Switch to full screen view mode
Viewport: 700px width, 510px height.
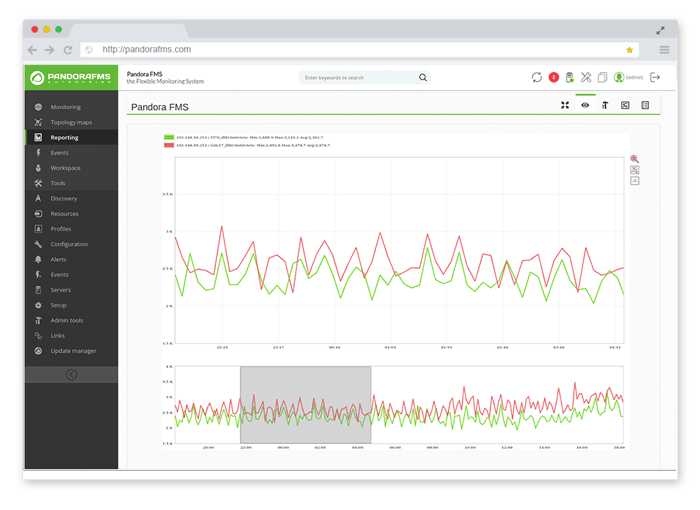click(565, 105)
